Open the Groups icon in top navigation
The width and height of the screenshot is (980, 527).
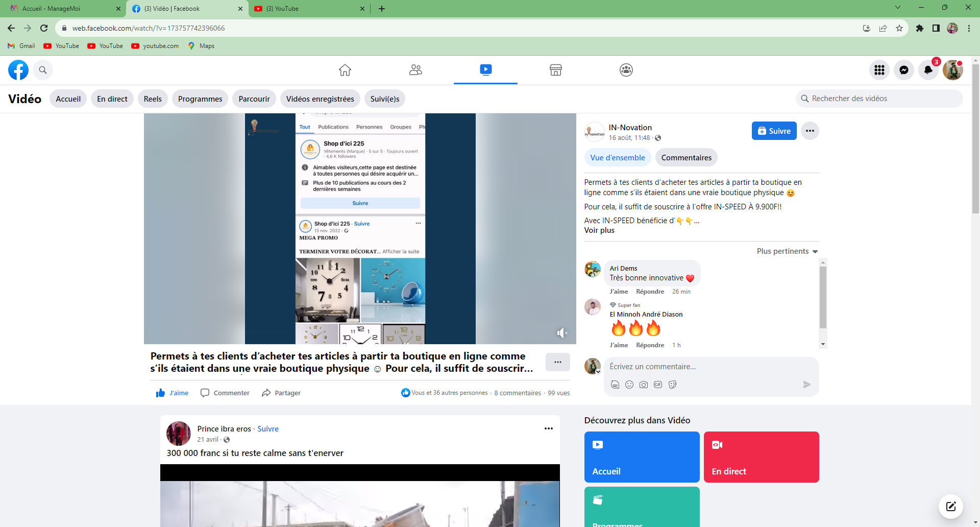pyautogui.click(x=626, y=70)
